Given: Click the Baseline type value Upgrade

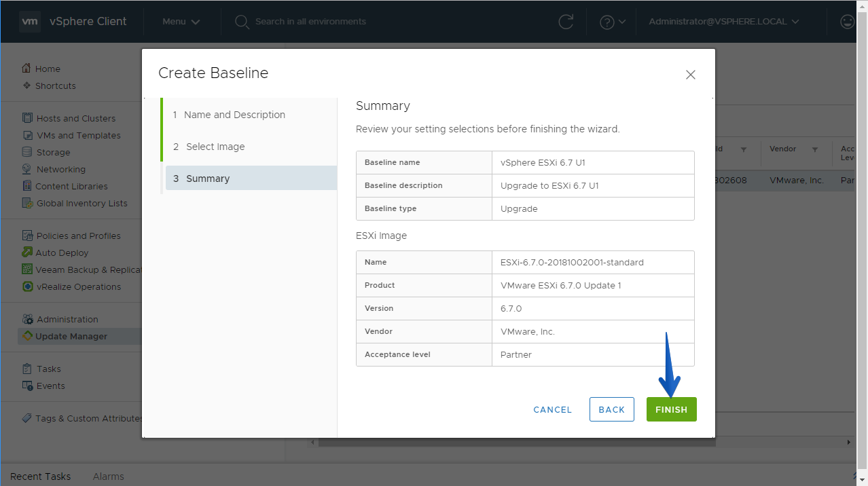Looking at the screenshot, I should pyautogui.click(x=519, y=208).
